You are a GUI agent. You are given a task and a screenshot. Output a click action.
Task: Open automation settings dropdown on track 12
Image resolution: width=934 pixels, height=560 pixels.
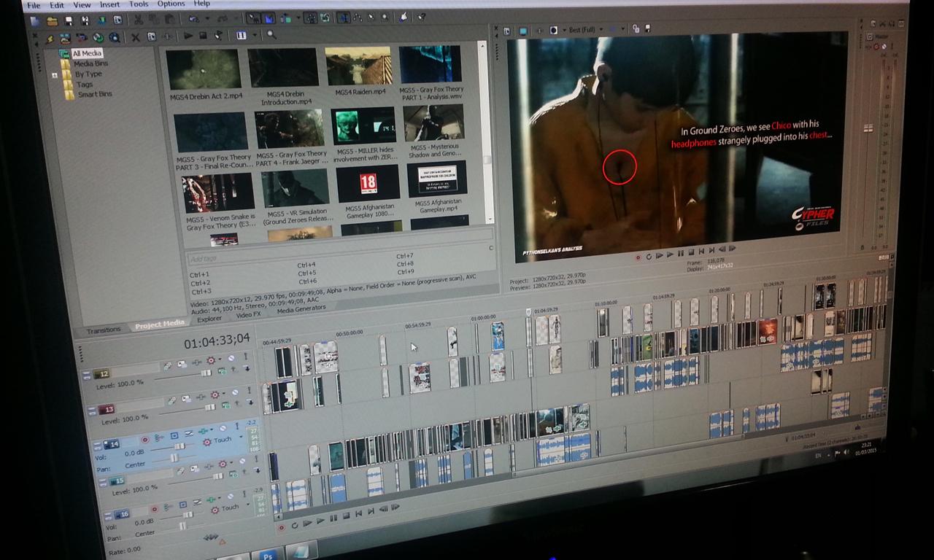point(220,359)
